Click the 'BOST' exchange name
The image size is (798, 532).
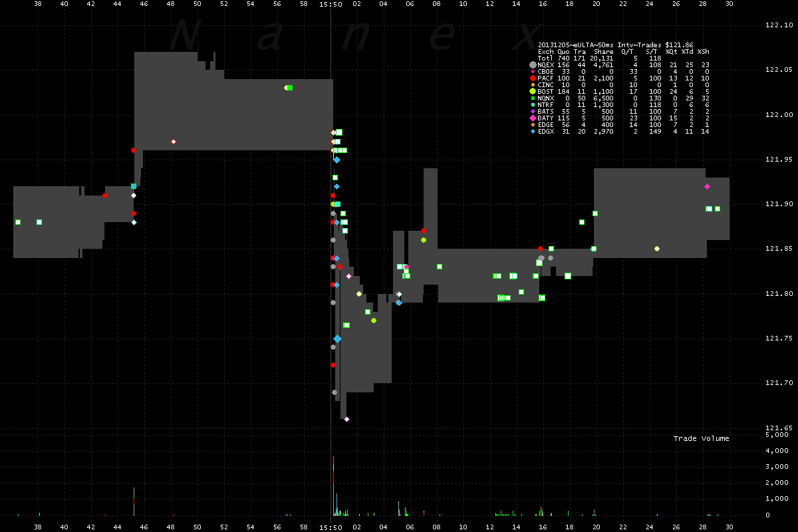point(545,92)
